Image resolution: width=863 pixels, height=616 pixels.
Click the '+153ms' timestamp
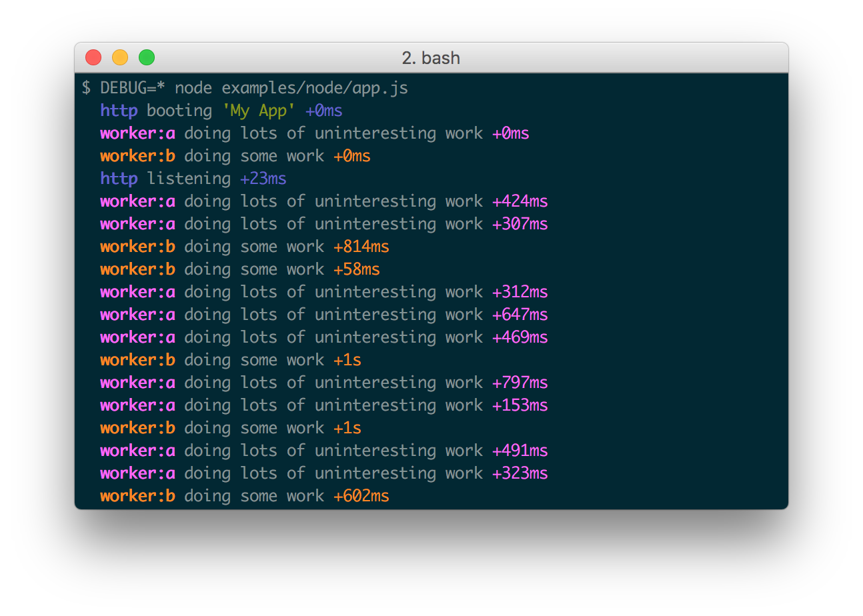point(520,405)
